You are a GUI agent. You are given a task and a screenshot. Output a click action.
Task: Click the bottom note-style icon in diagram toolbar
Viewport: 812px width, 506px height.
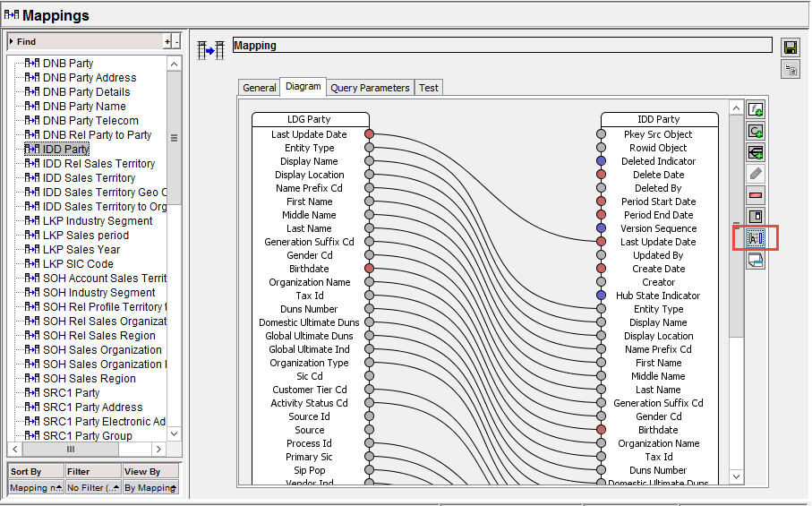click(x=756, y=260)
